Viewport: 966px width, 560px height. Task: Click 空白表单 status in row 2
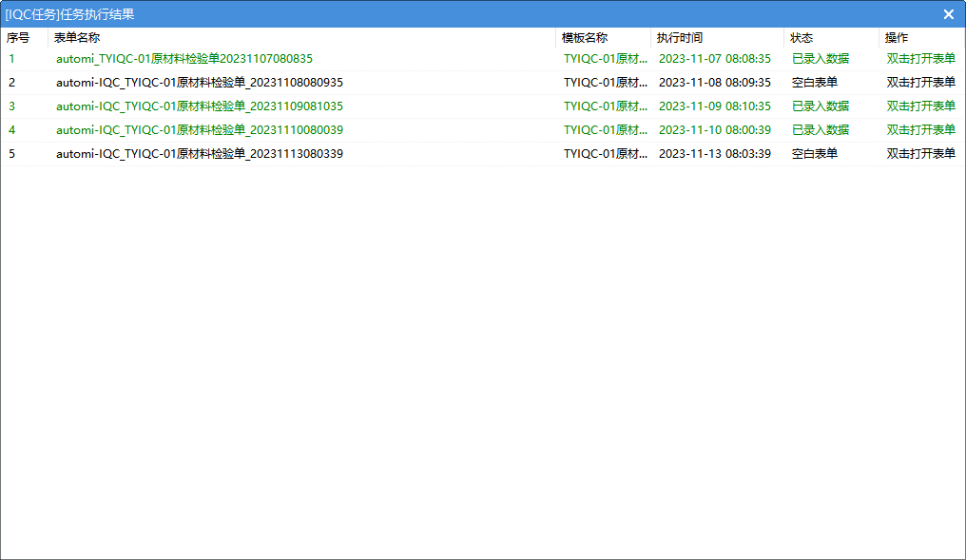click(815, 83)
